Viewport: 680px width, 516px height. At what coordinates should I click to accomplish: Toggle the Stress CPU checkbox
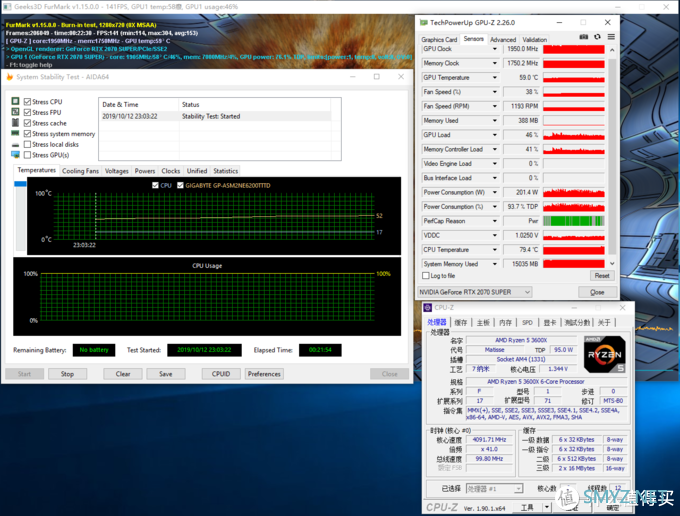coord(27,101)
